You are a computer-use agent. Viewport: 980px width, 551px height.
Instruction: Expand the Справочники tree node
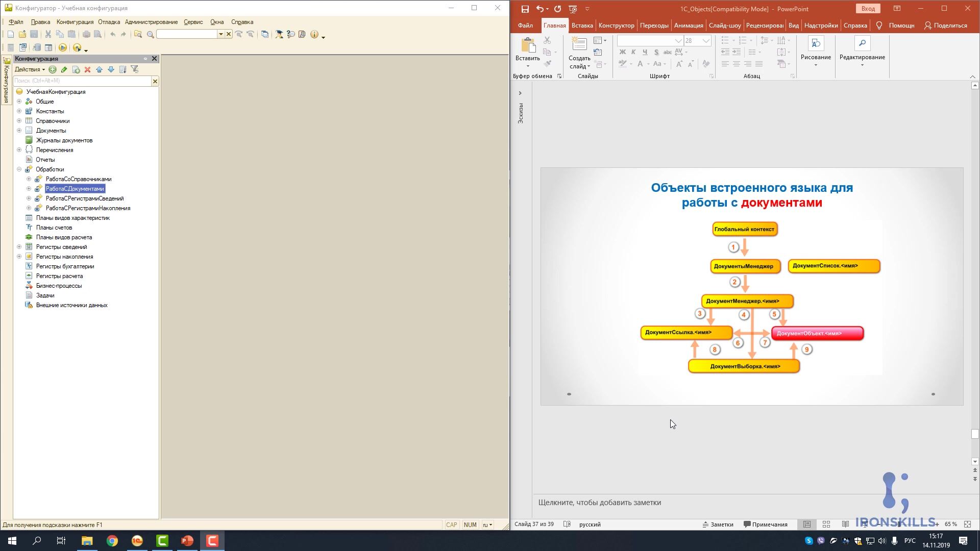(19, 121)
